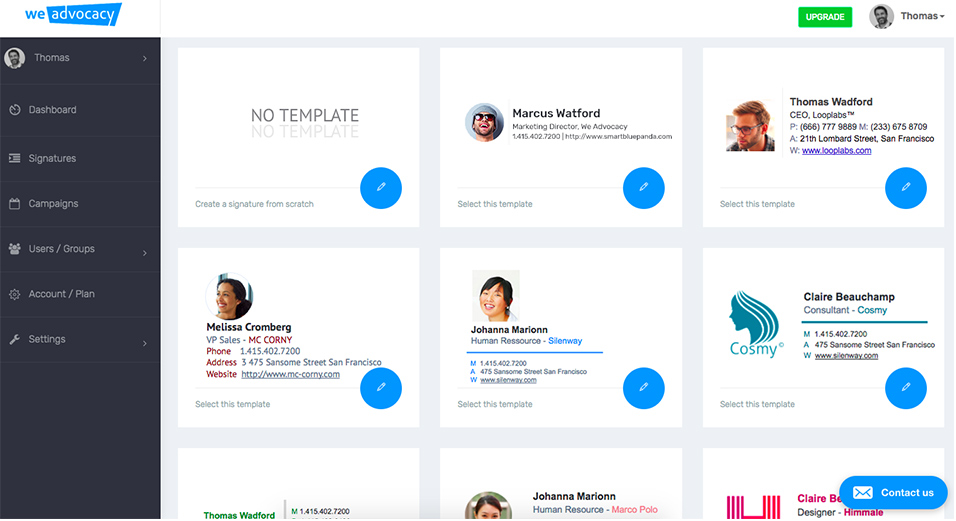The width and height of the screenshot is (956, 521).
Task: Click the green Thomas Wadford name in bottom card
Action: click(x=239, y=516)
